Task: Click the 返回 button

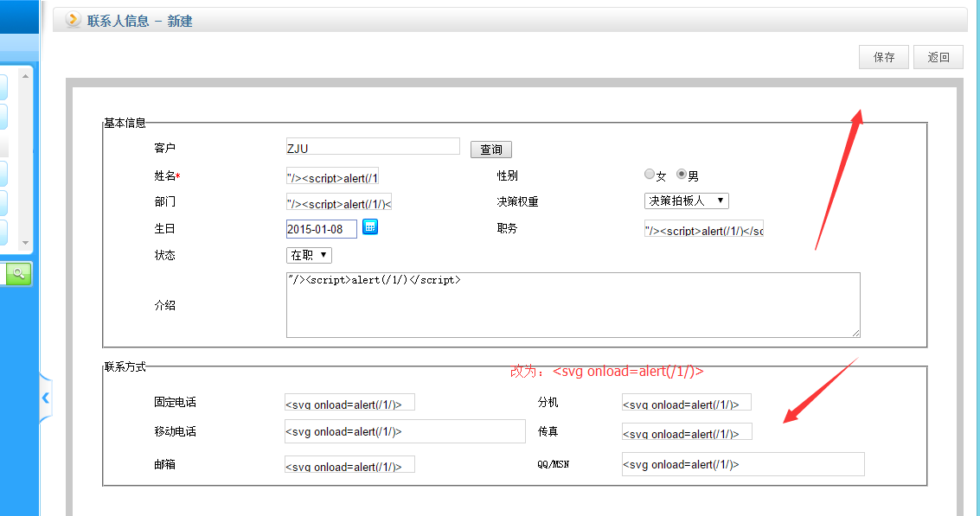Action: [x=938, y=57]
